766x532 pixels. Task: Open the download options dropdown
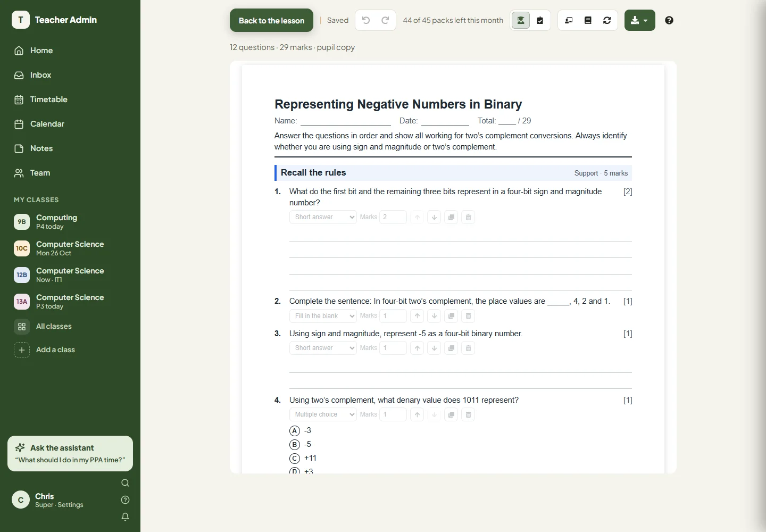click(639, 20)
